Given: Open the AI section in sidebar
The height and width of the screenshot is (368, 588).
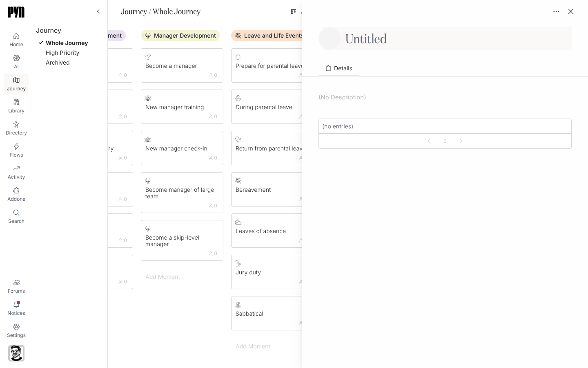Looking at the screenshot, I should coord(16,62).
